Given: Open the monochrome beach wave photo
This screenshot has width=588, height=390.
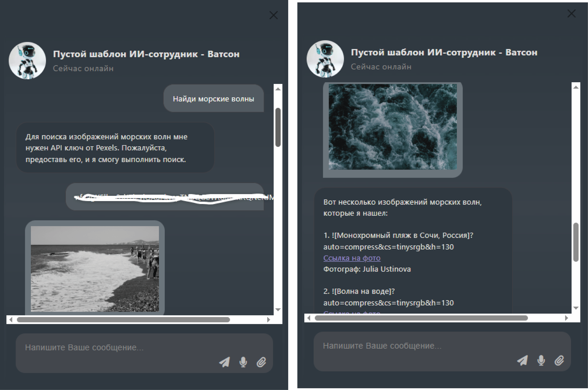Looking at the screenshot, I should pos(95,269).
